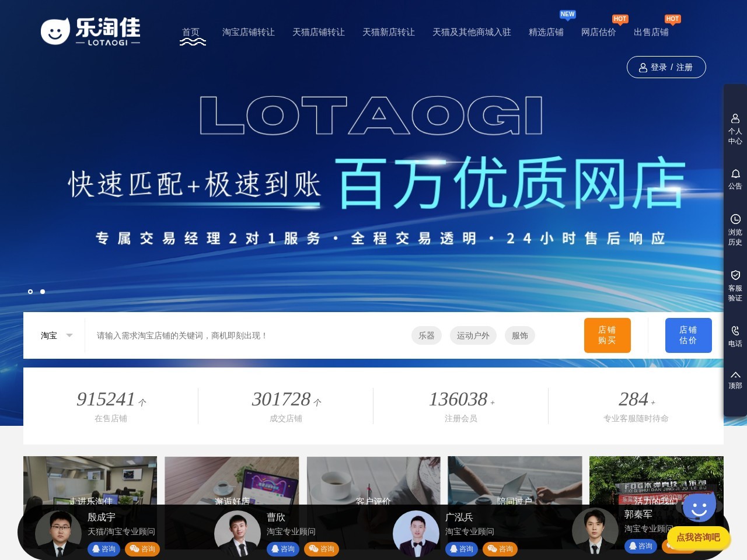This screenshot has width=747, height=560.
Task: Select the 服饰 keyword tag
Action: click(520, 335)
